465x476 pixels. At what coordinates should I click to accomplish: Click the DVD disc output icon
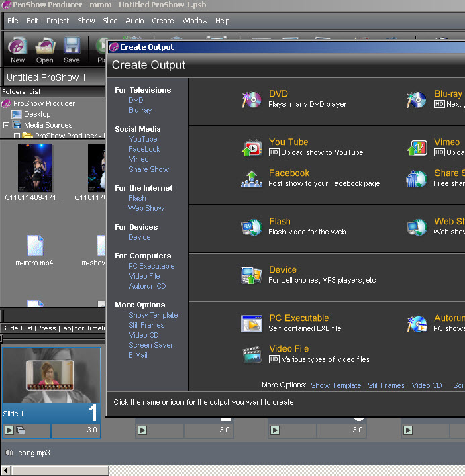(x=252, y=99)
